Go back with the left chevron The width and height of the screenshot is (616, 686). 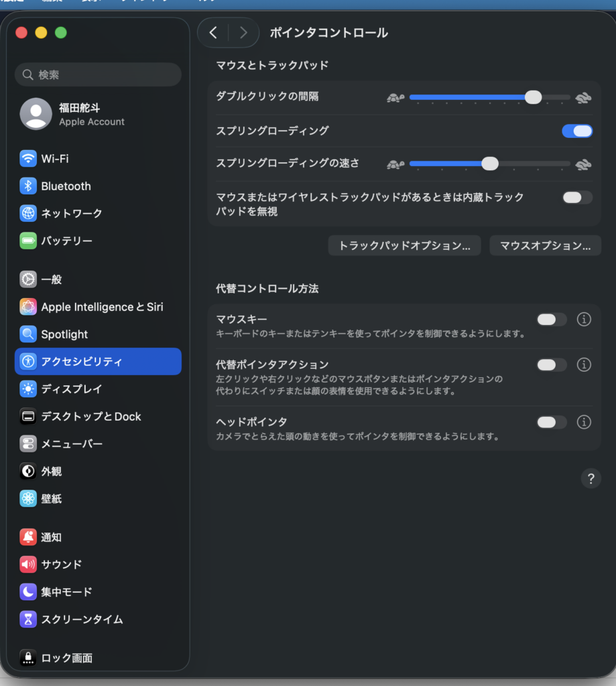coord(213,33)
